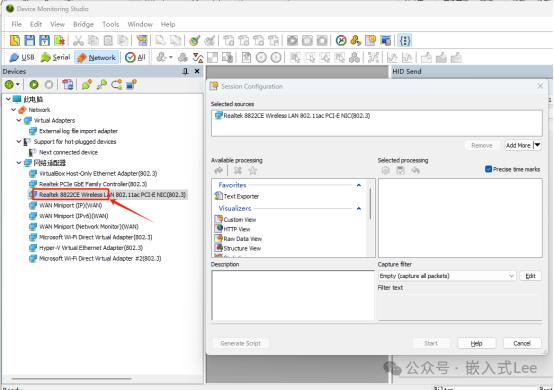Click the blue monitor windows toolbar icon
Viewport: 554px width, 390px height.
pyautogui.click(x=385, y=41)
